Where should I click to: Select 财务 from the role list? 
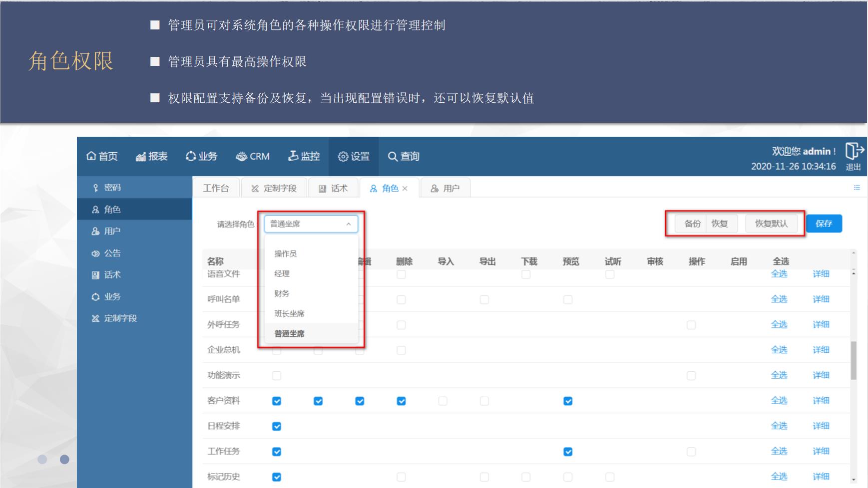[x=311, y=293]
